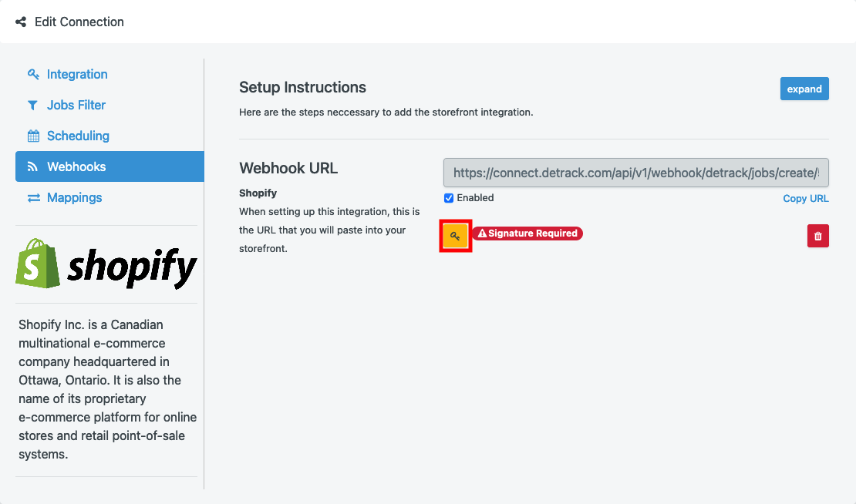
Task: Click the Copy URL link
Action: pos(805,199)
